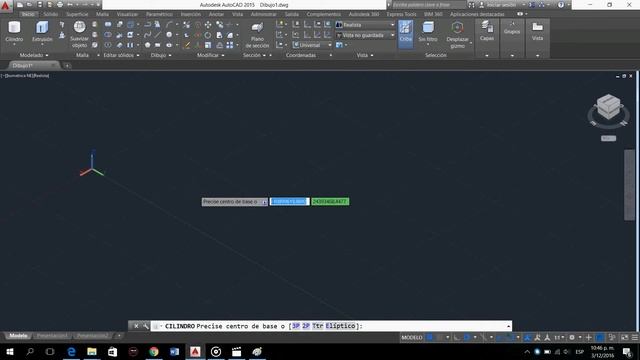Expand the Malla panel arrow
The image size is (640, 360).
98,55
